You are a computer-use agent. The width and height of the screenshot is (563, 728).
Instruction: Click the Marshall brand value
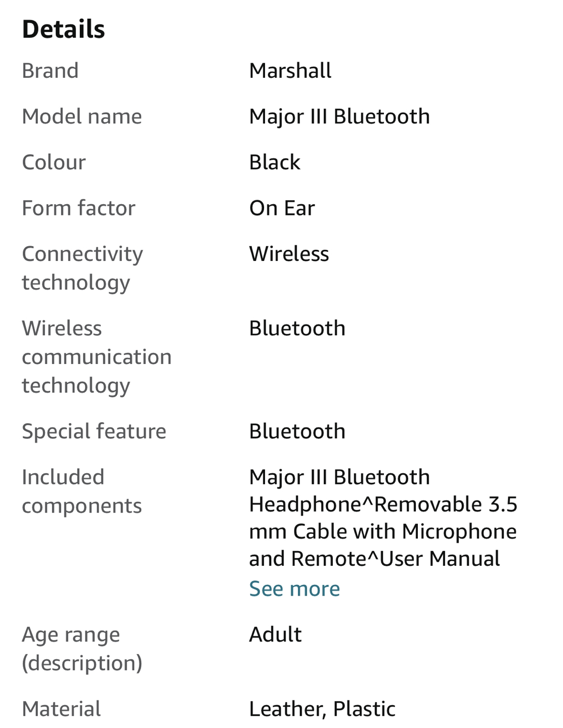coord(290,71)
